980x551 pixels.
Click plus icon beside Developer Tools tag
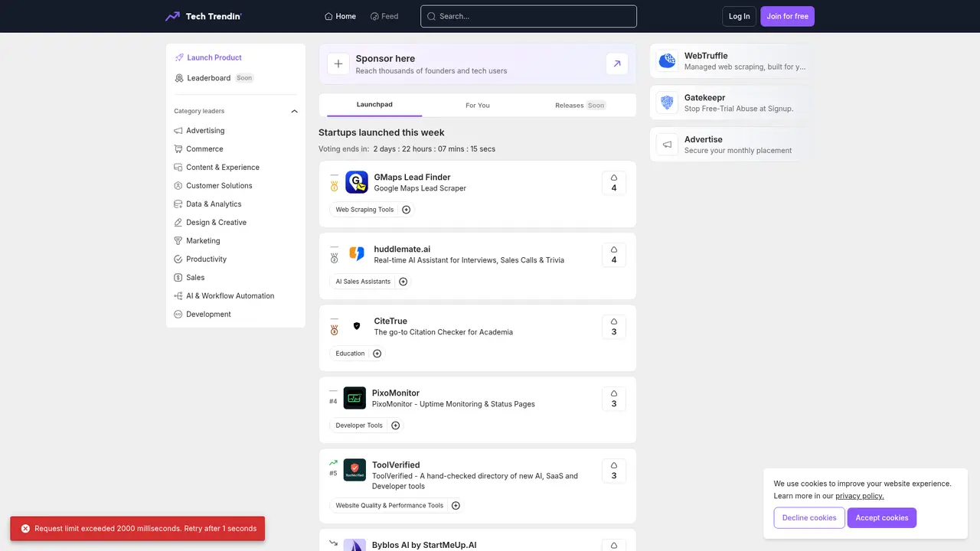pyautogui.click(x=396, y=425)
